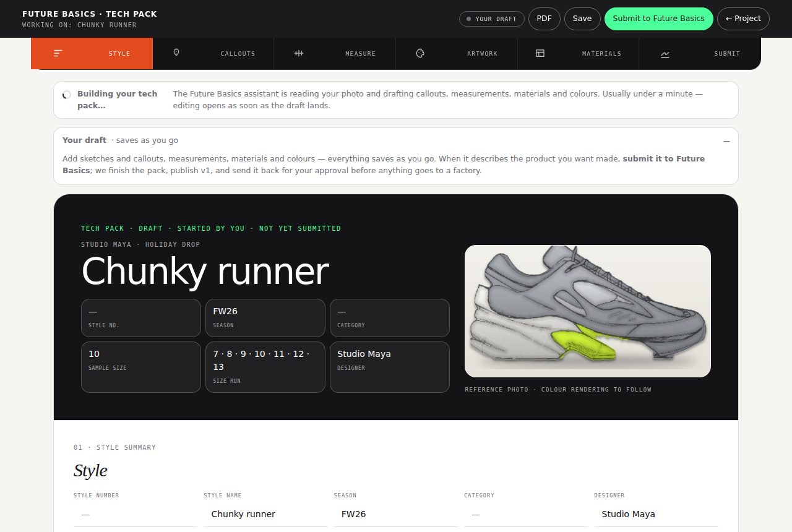Edit the Designer field showing Studio Maya

(x=656, y=514)
